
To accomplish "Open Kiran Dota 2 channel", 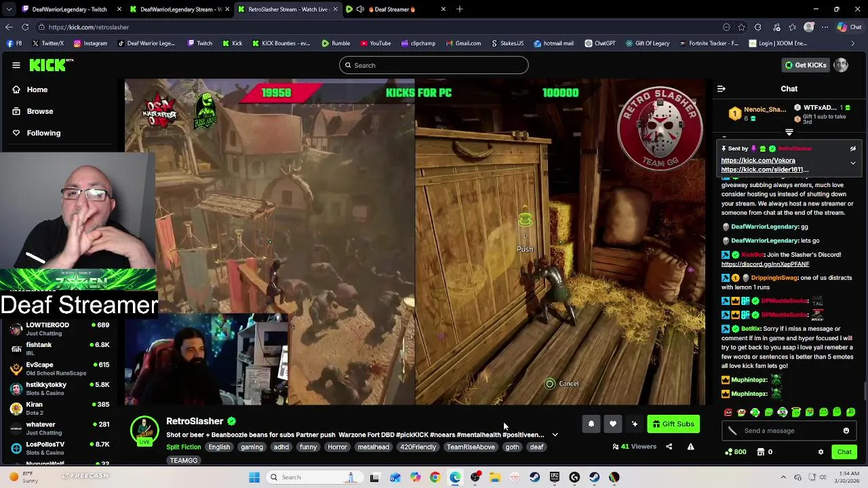I will (x=60, y=408).
